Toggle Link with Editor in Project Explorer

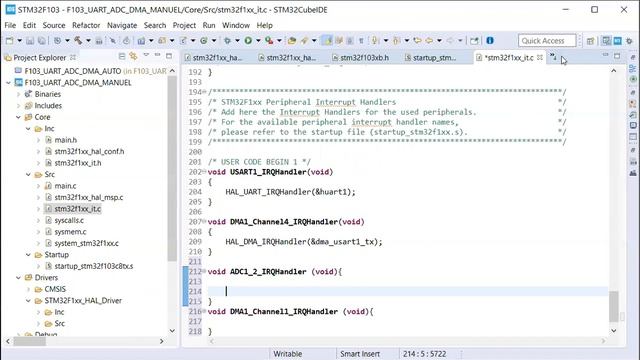(x=133, y=56)
